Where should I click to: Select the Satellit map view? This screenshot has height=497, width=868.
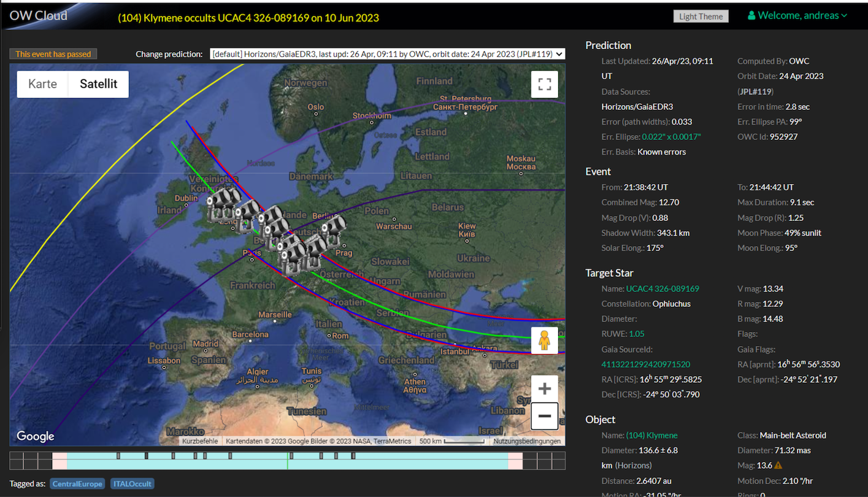pos(98,84)
